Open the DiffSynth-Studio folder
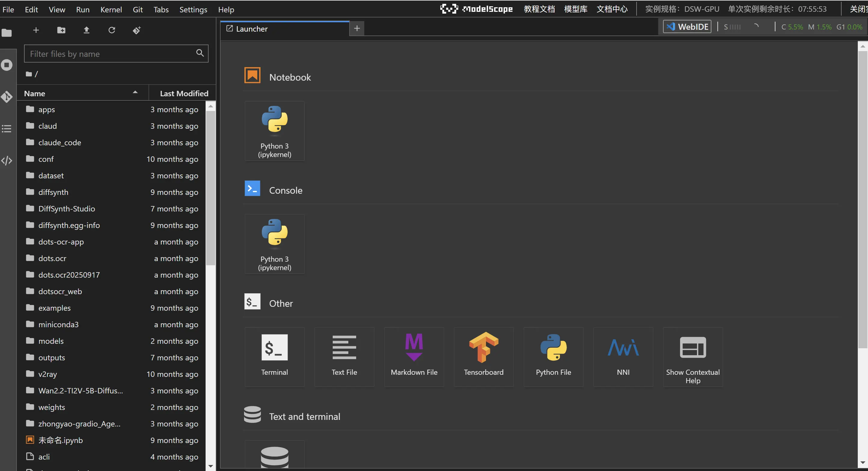This screenshot has height=471, width=868. point(66,209)
